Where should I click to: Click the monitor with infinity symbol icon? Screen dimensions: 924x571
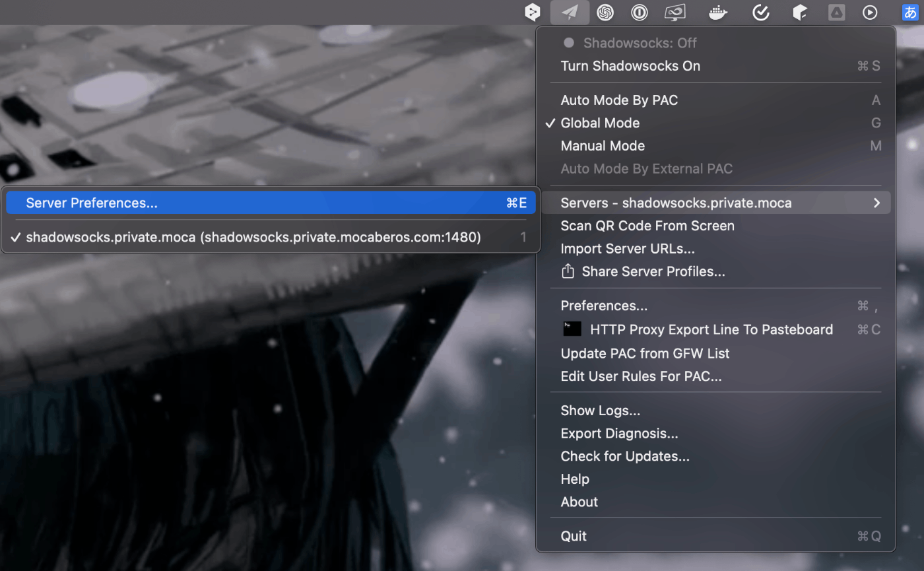pyautogui.click(x=675, y=12)
